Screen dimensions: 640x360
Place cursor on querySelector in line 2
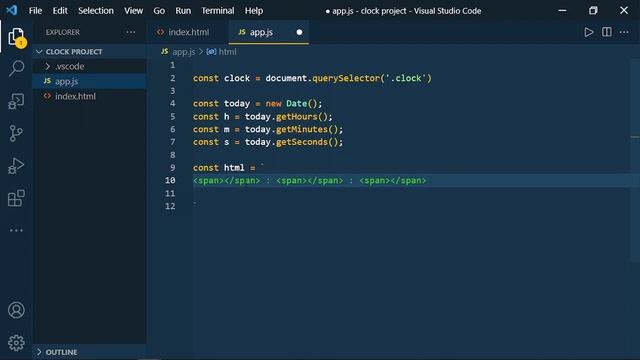click(x=346, y=78)
